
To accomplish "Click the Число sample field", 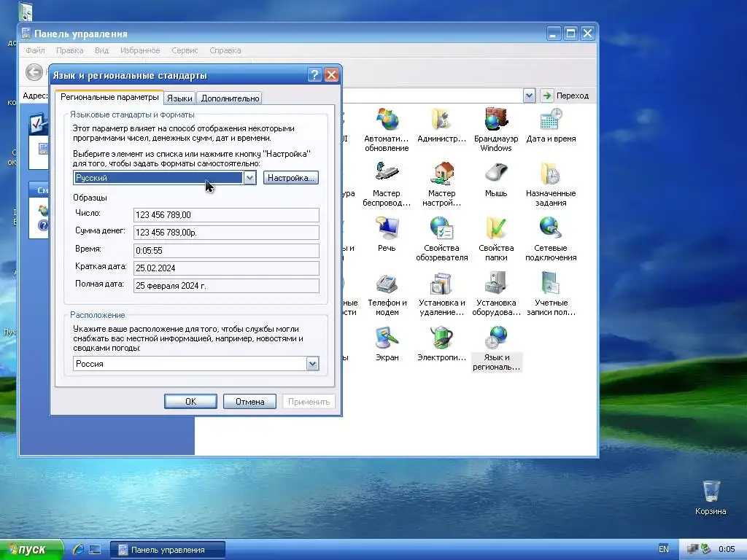I will pos(226,215).
